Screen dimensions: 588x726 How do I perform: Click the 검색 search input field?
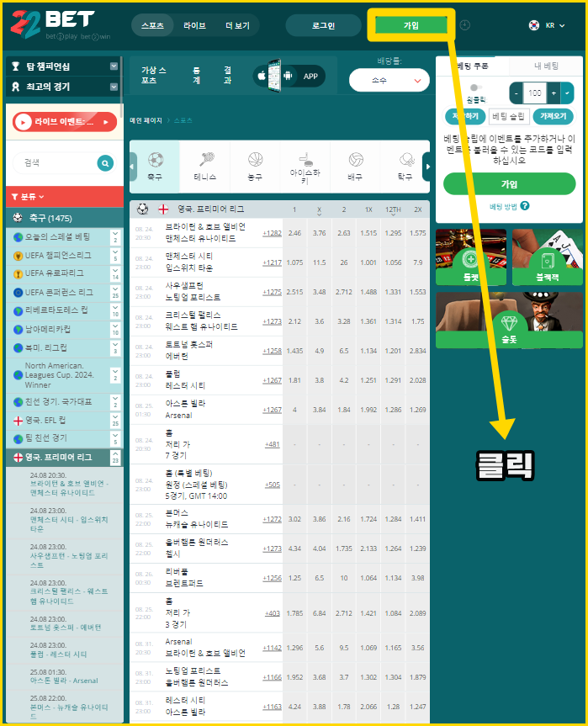(55, 163)
